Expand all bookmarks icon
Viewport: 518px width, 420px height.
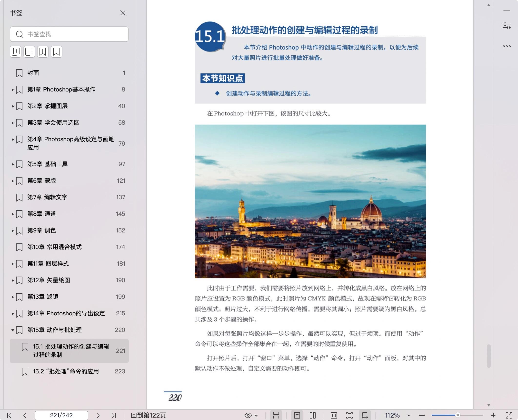(16, 52)
